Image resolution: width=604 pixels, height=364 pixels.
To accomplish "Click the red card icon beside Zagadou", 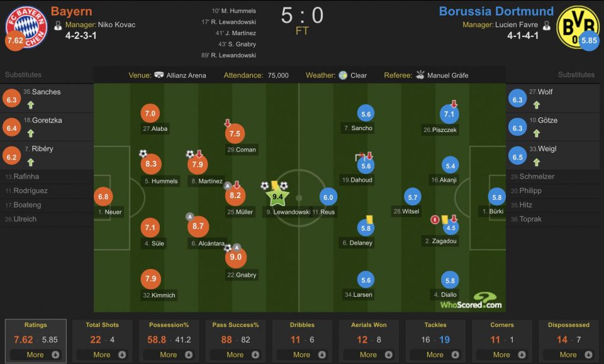I will 434,219.
